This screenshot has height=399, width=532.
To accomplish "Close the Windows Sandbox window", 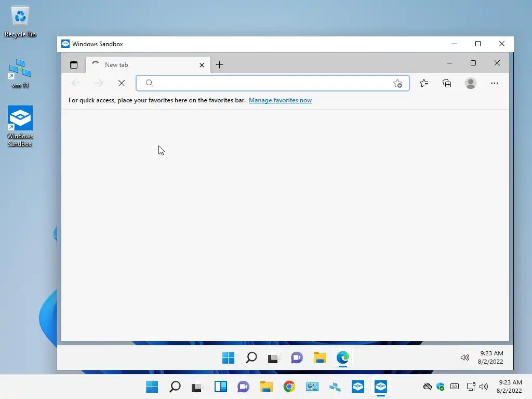I will (502, 44).
